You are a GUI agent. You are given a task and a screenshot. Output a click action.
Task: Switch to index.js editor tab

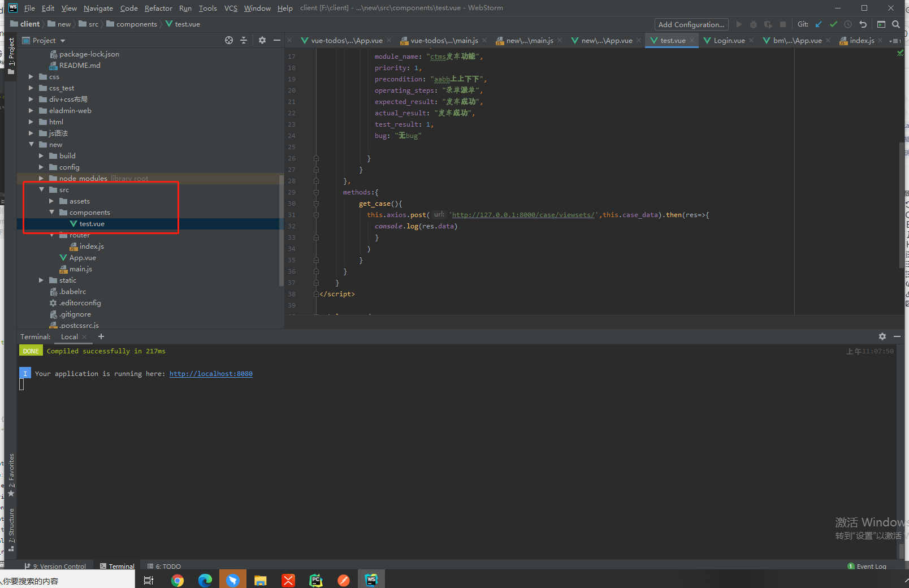(x=862, y=41)
